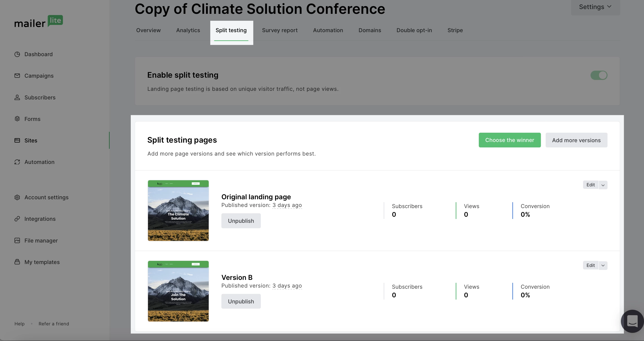Click the Automation refresh icon in sidebar

17,162
